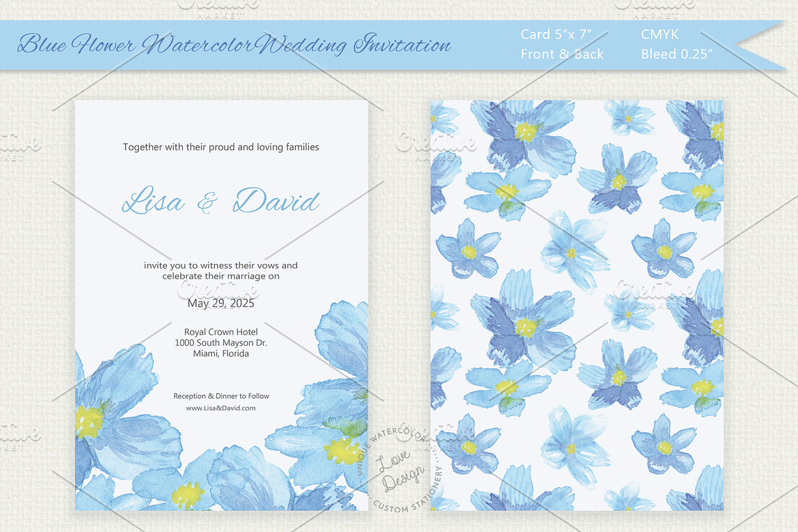Click the address '1000 South Mayson Dr.'
Screen dimensions: 798x532
coord(221,342)
